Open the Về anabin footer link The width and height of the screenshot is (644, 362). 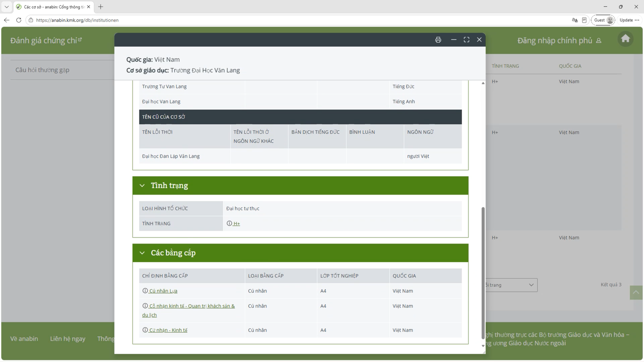24,339
